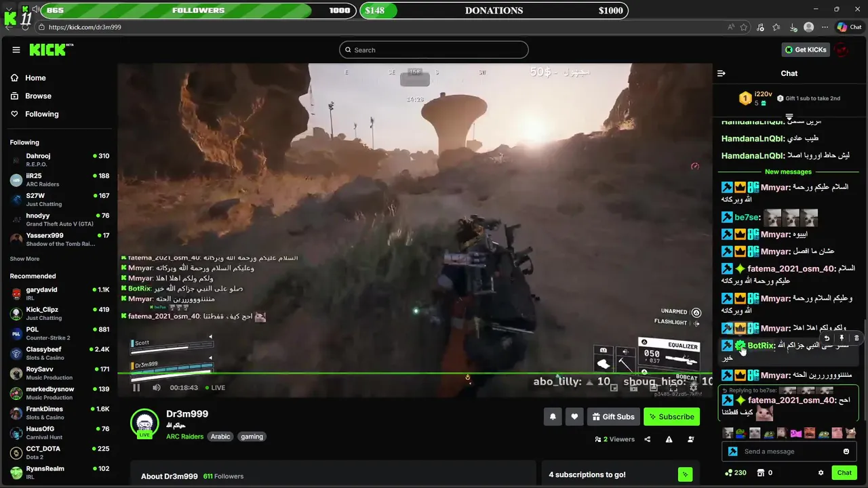The height and width of the screenshot is (488, 868).
Task: Click the message input field
Action: [788, 451]
